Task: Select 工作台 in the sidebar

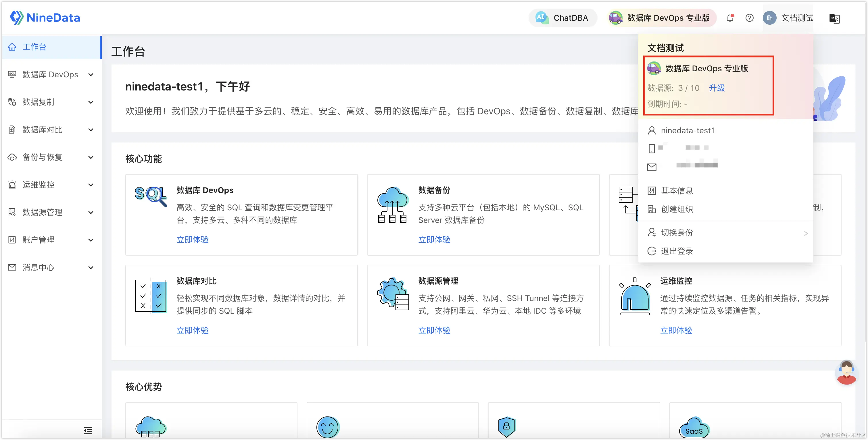Action: click(x=34, y=47)
